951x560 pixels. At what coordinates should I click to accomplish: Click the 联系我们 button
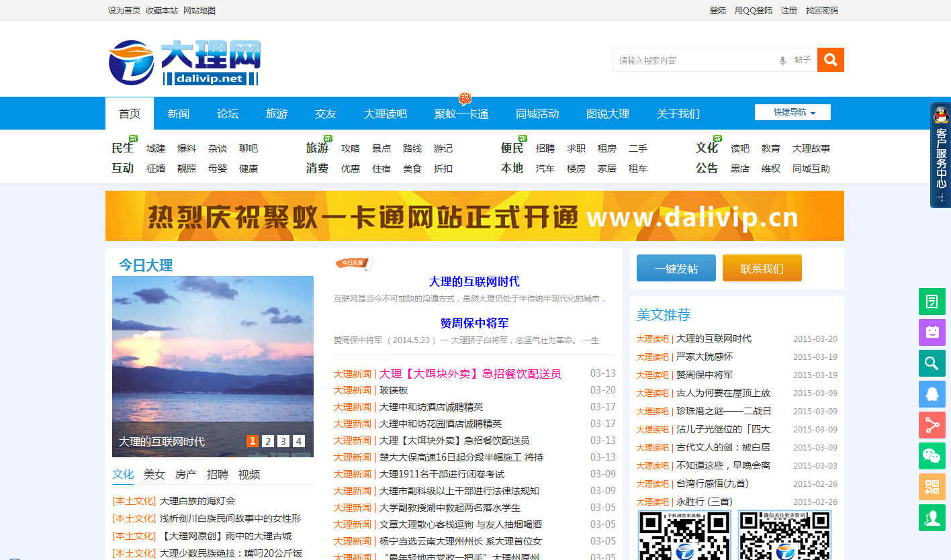tap(762, 268)
